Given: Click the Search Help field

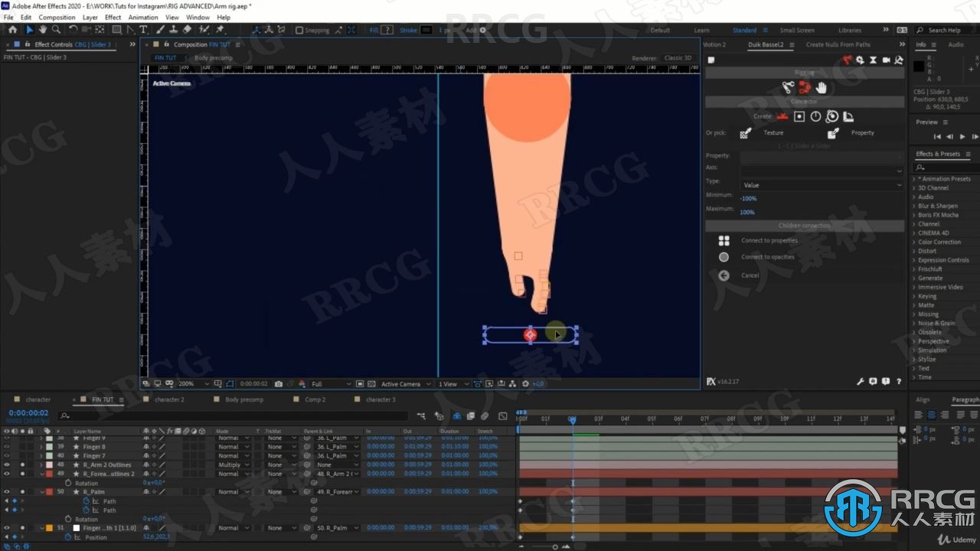Looking at the screenshot, I should [948, 30].
